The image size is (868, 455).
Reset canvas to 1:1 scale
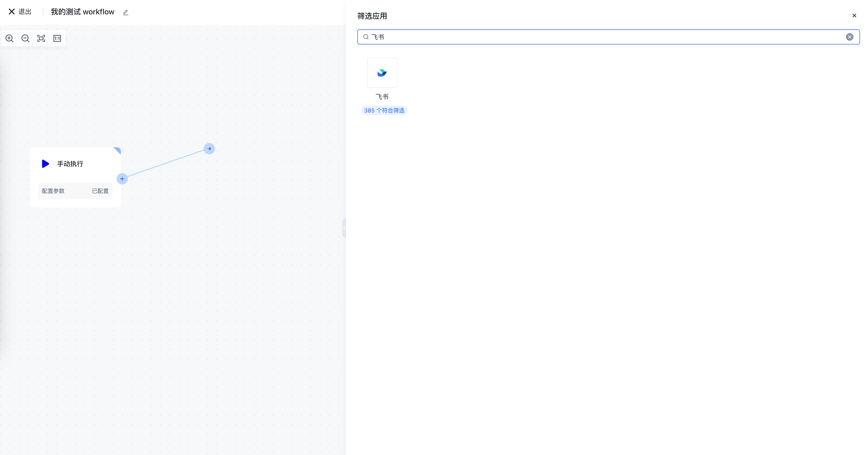pyautogui.click(x=57, y=38)
